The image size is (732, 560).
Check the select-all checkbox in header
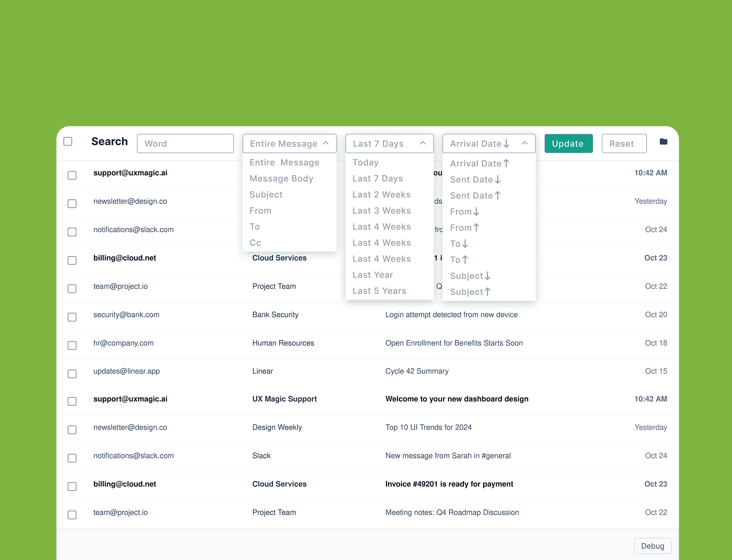(x=68, y=141)
